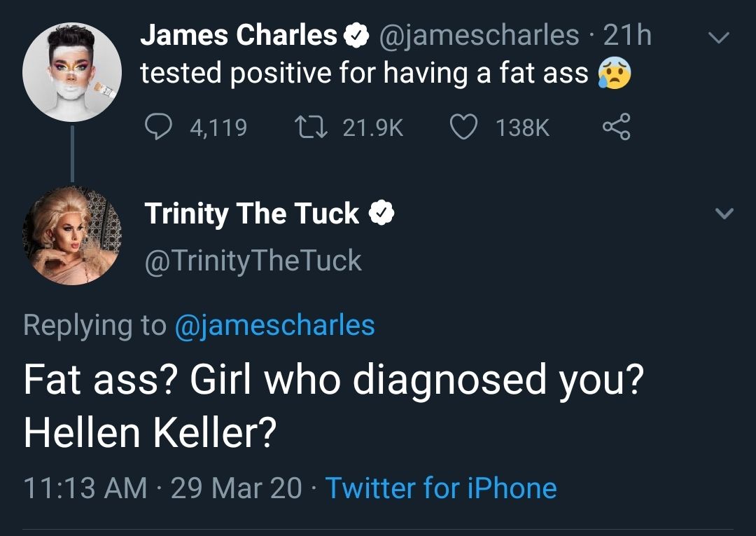Click the verified badge next to James Charles
Screen dimensions: 756x536
click(x=356, y=34)
